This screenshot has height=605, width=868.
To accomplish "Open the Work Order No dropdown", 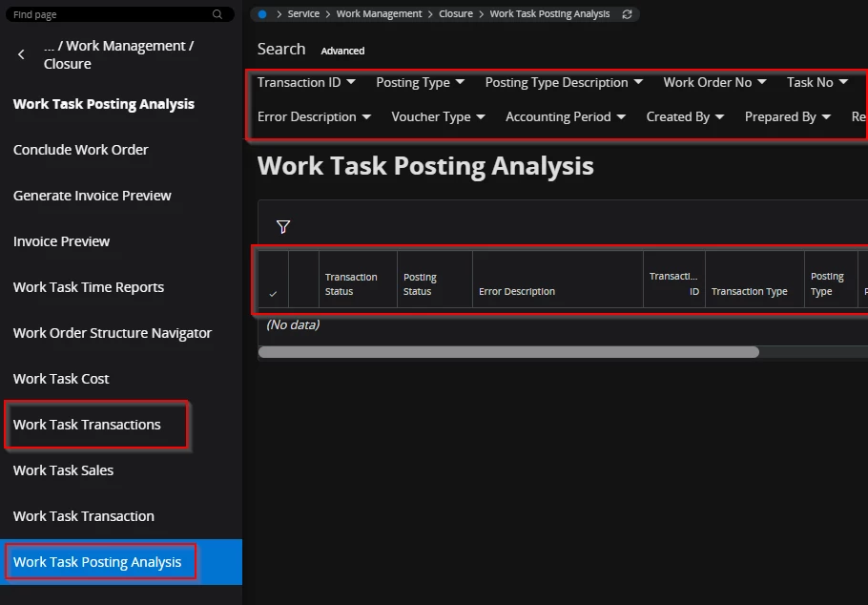I will [714, 83].
